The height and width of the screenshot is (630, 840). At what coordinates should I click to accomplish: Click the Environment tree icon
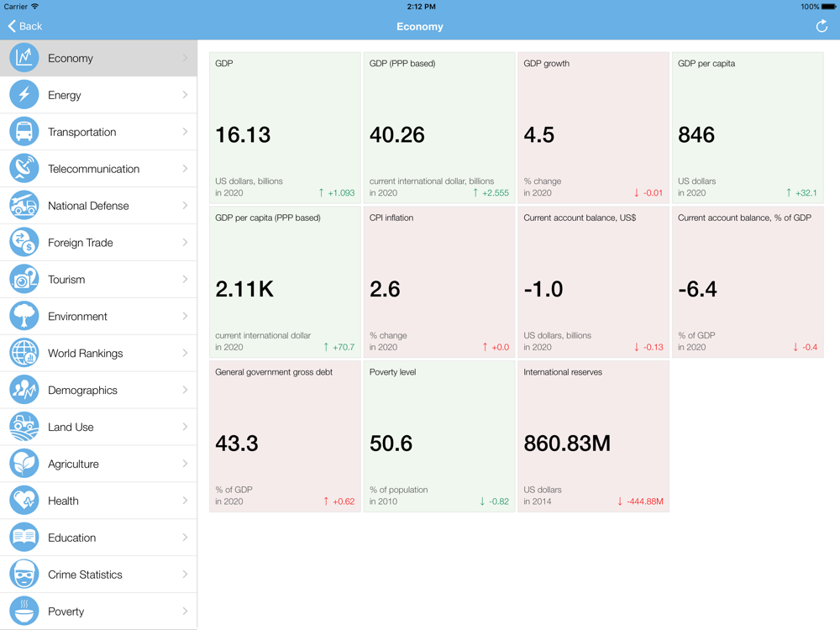[24, 316]
